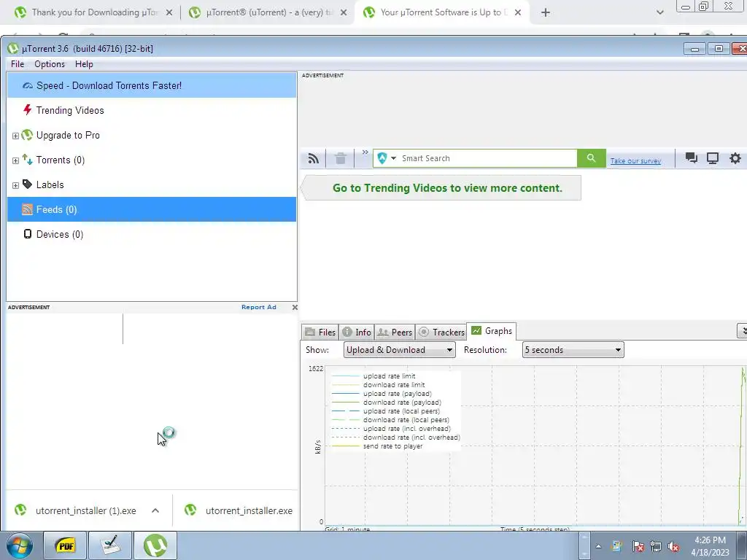The image size is (747, 560).
Task: Select Feeds (0) sidebar item
Action: (x=152, y=209)
